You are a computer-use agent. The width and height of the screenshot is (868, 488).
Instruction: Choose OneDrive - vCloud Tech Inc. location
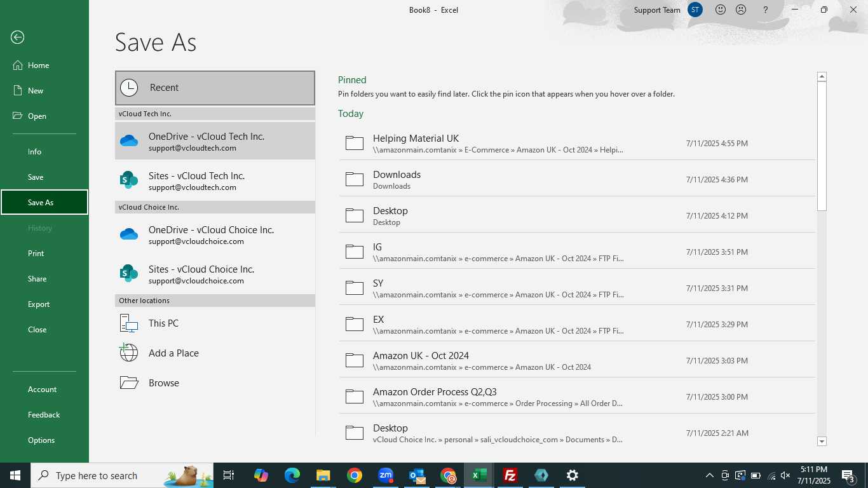[x=215, y=141]
